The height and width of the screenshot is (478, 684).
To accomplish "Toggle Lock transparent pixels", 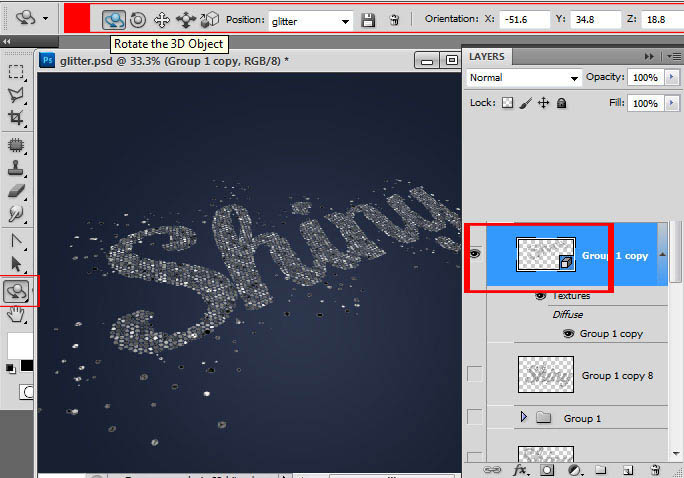I will 507,103.
